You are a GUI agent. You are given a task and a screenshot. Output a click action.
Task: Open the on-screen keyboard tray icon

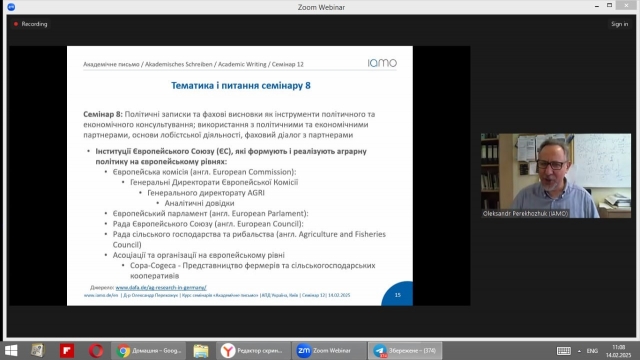(564, 351)
